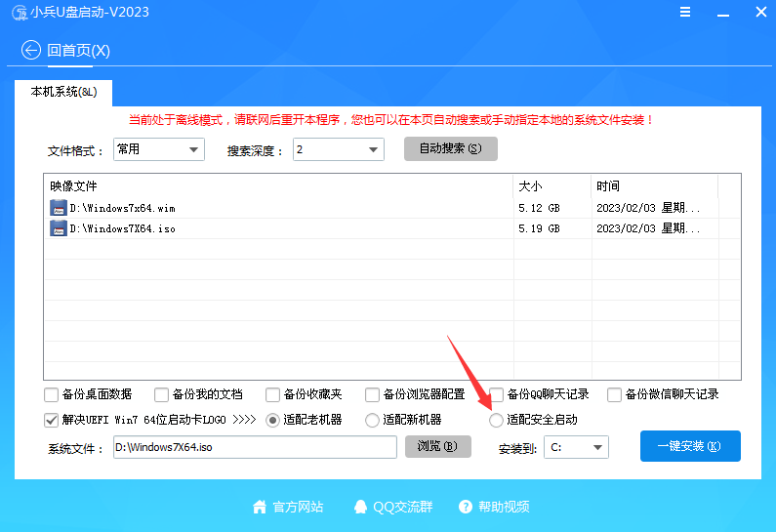Open the 搜索深度 dropdown showing 2
This screenshot has height=532, width=776.
(x=339, y=149)
